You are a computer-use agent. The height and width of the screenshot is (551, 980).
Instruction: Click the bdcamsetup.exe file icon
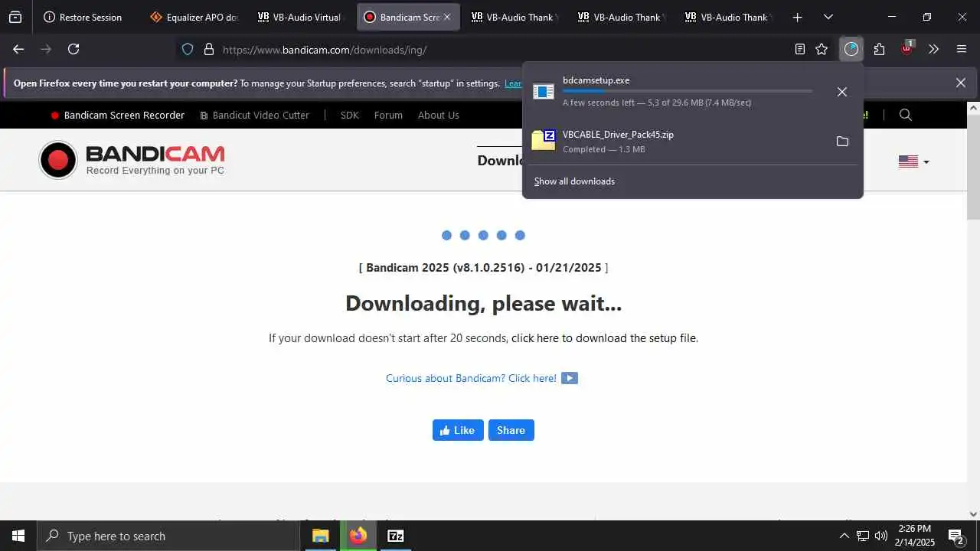click(x=544, y=91)
